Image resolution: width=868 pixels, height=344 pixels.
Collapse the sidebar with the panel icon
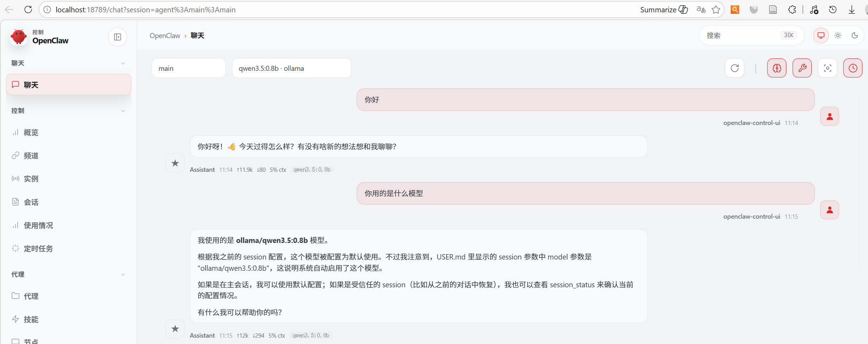tap(118, 37)
